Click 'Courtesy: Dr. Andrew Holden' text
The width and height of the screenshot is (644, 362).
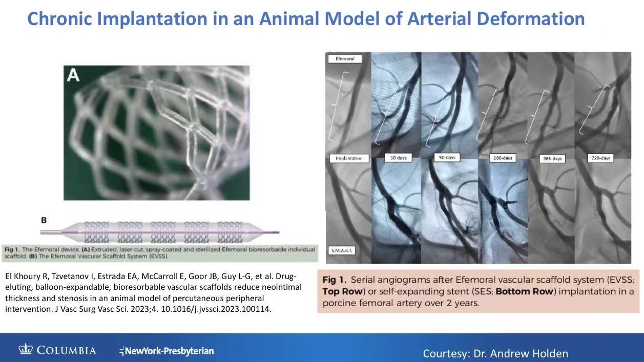tap(495, 353)
